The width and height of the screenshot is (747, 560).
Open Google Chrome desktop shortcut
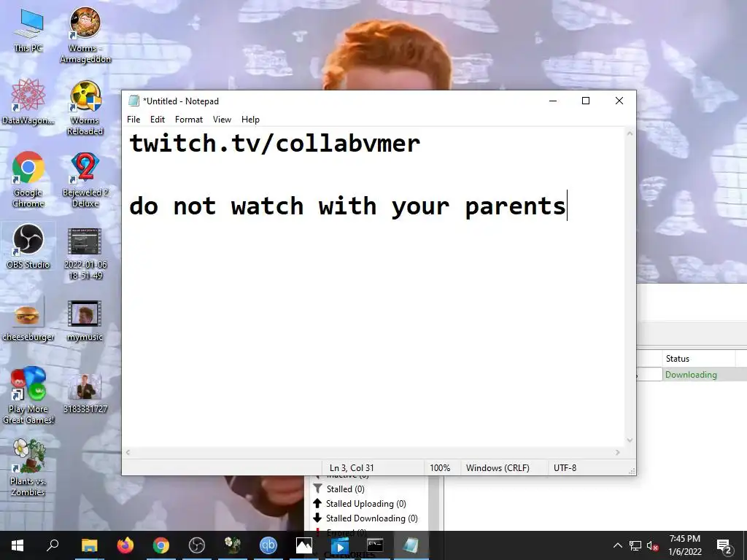point(28,180)
